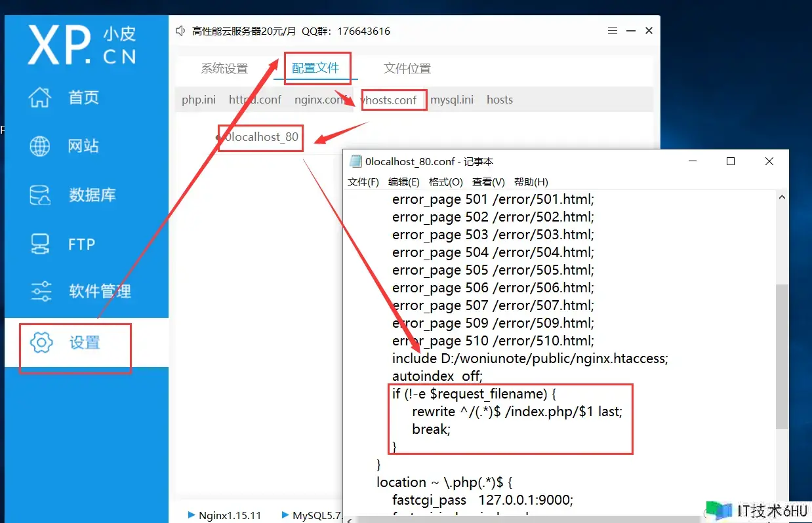Click the speaker announcement icon
812x523 pixels.
181,31
